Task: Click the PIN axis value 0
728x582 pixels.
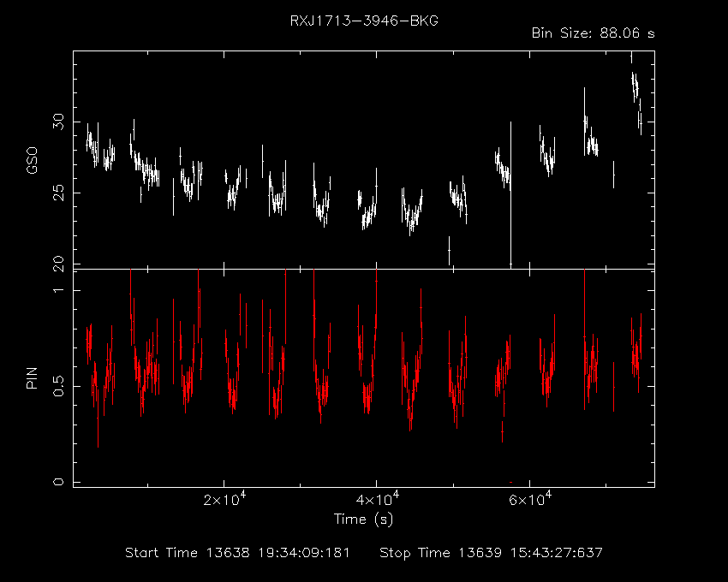Action: pyautogui.click(x=58, y=482)
